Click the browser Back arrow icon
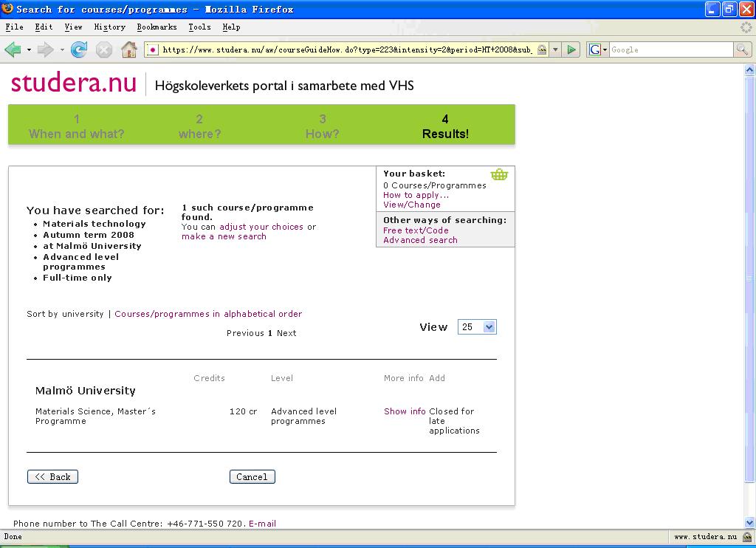756x548 pixels. [13, 49]
